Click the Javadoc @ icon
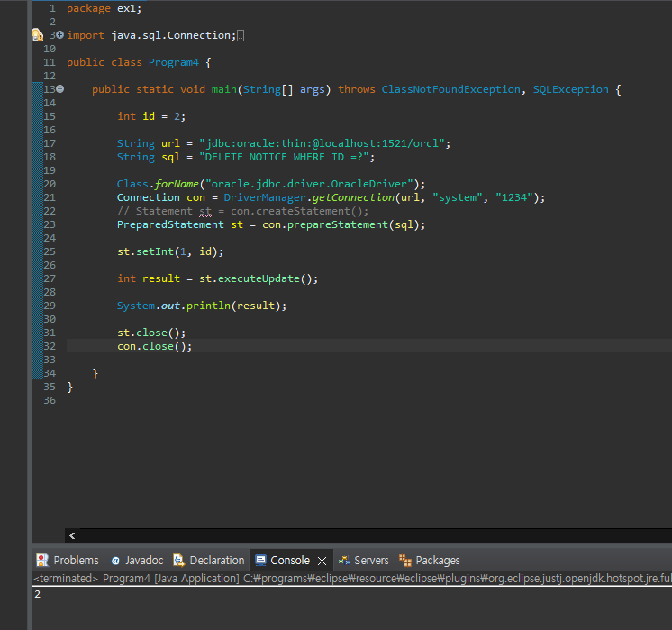This screenshot has width=672, height=630. (115, 560)
